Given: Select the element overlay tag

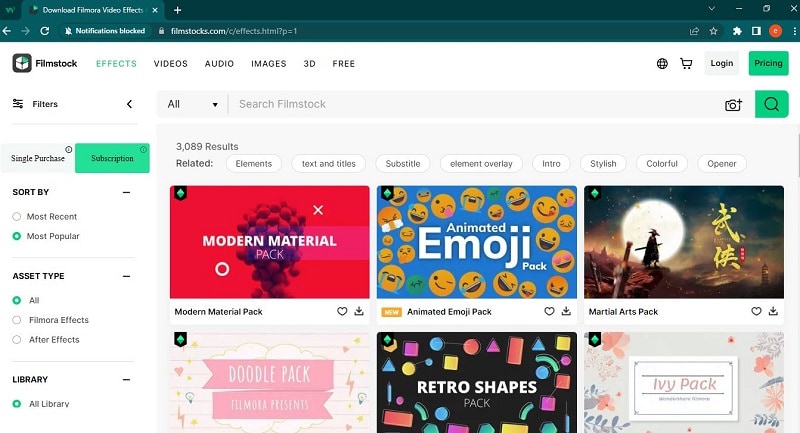Looking at the screenshot, I should pos(481,164).
